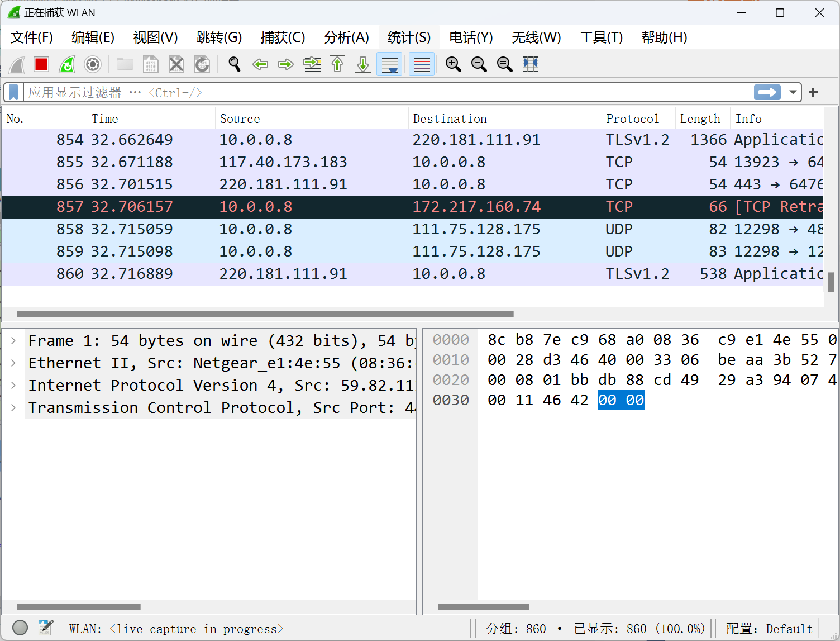Viewport: 840px width, 641px height.
Task: Expand the Ethernet II tree node
Action: pyautogui.click(x=13, y=363)
